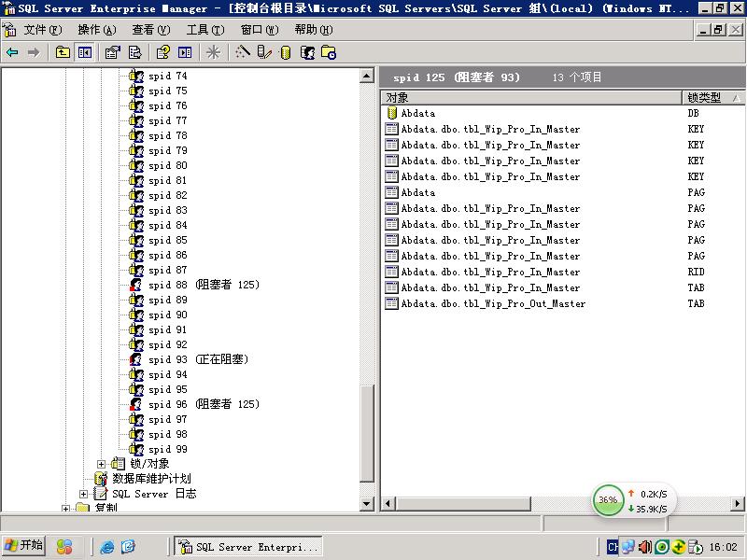Click the MMC console icon left of 文件
Image resolution: width=747 pixels, height=560 pixels.
click(x=9, y=30)
